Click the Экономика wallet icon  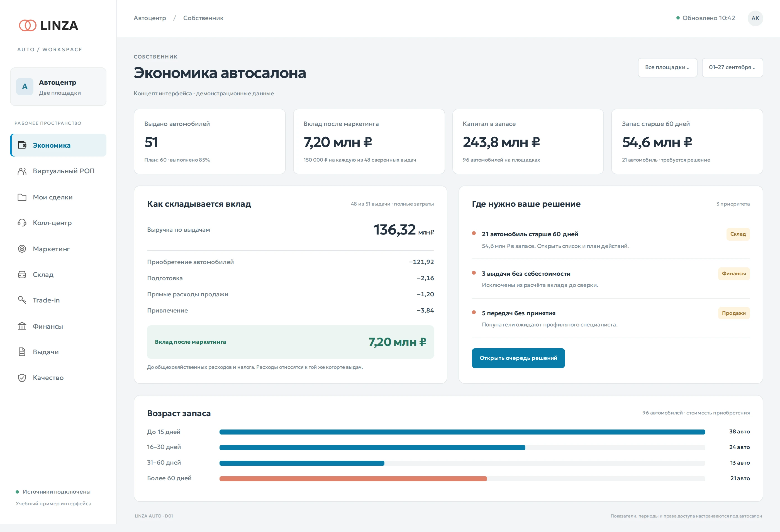tap(22, 145)
